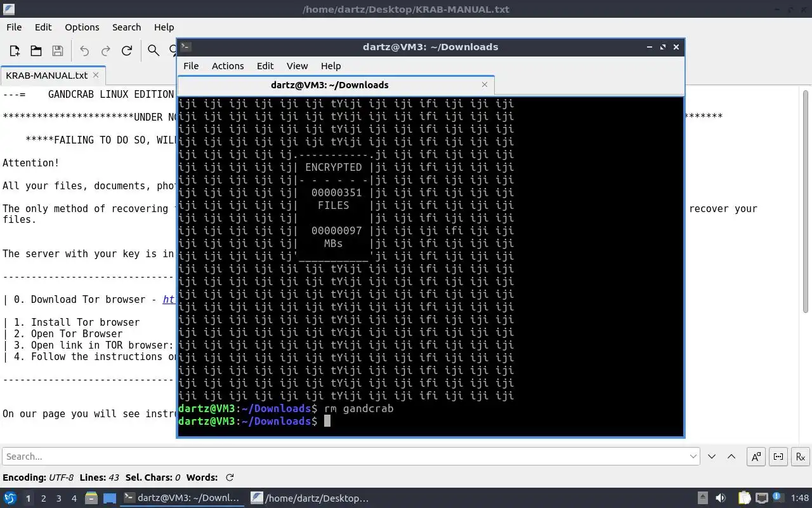Open the terminal's File menu
This screenshot has width=812, height=508.
191,66
